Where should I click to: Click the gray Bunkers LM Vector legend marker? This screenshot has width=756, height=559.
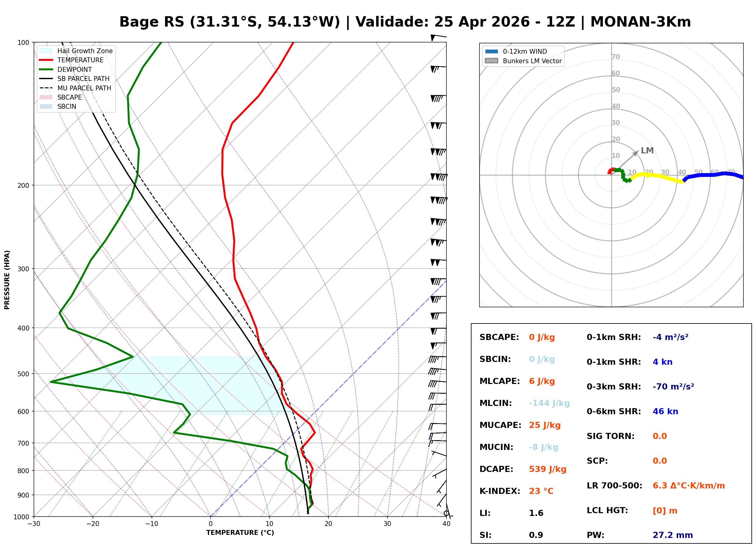click(491, 61)
